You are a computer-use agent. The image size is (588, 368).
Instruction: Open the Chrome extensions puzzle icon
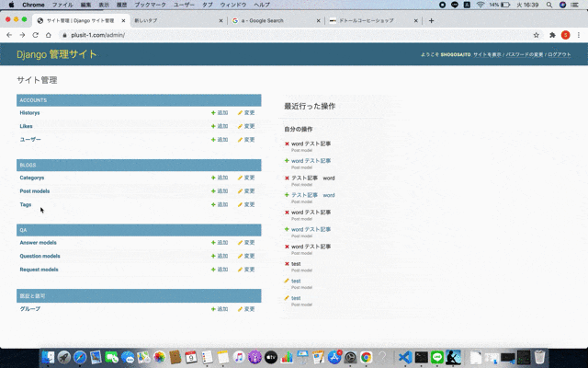coord(552,35)
